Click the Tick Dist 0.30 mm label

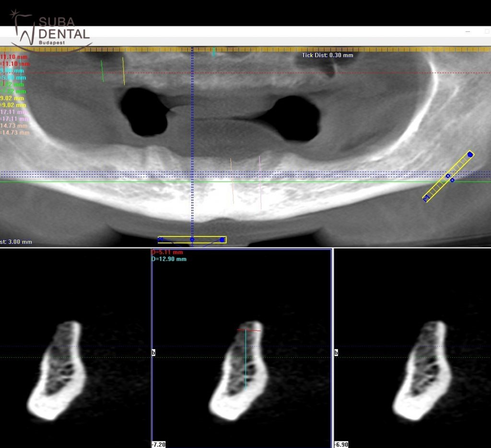(327, 55)
